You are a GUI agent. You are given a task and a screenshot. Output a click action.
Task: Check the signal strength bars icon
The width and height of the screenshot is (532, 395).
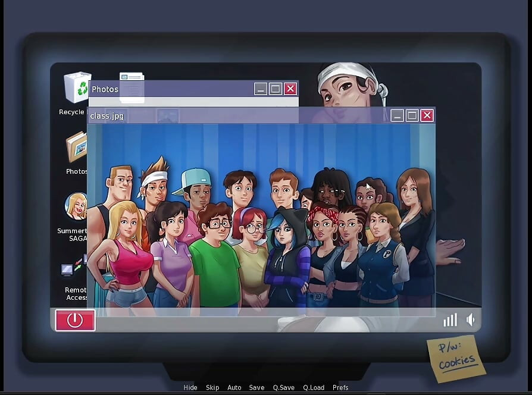pyautogui.click(x=450, y=319)
